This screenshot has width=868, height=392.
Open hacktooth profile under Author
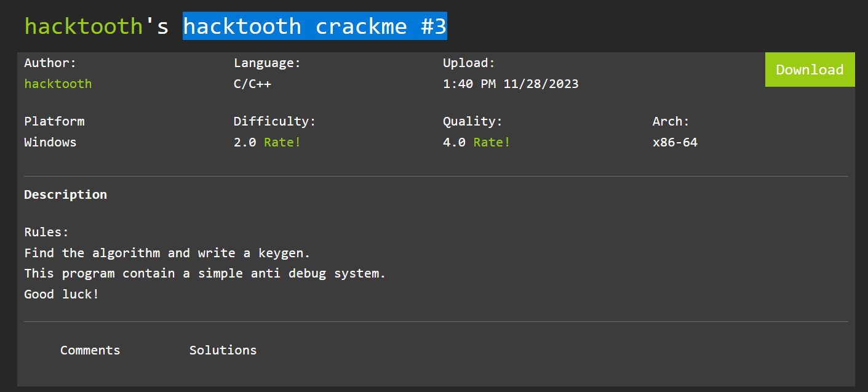click(58, 84)
